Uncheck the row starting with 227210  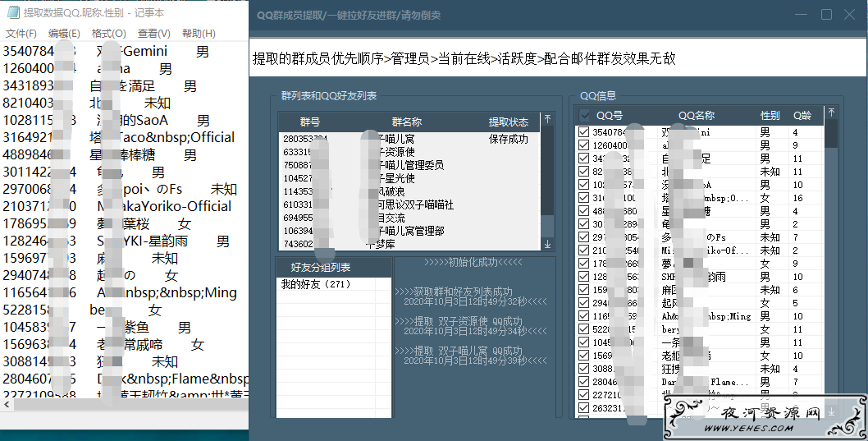click(583, 395)
